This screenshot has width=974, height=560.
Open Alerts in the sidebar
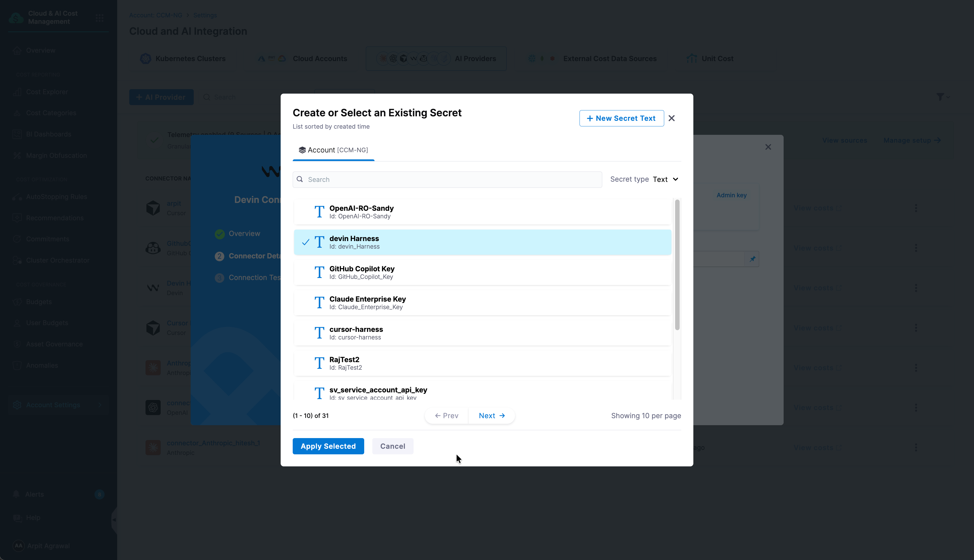point(34,495)
